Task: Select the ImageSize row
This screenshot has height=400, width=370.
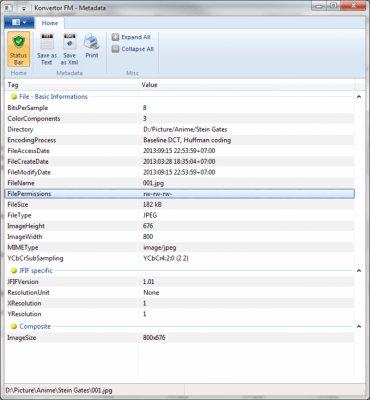Action: pyautogui.click(x=179, y=338)
